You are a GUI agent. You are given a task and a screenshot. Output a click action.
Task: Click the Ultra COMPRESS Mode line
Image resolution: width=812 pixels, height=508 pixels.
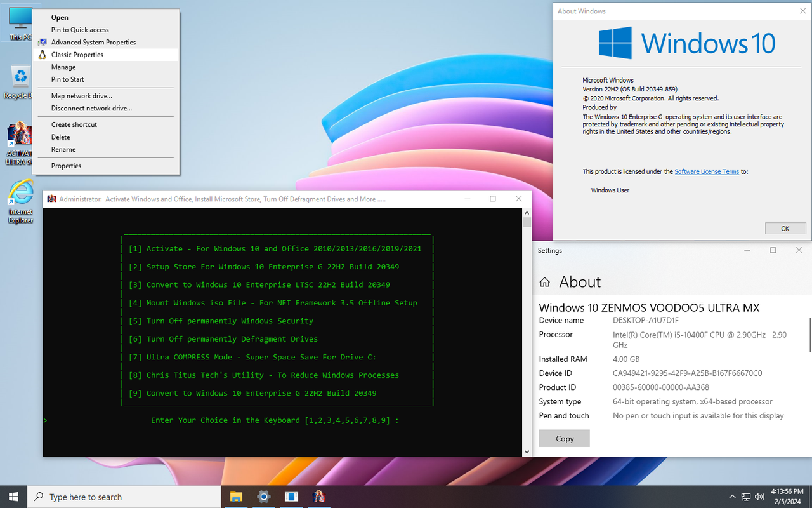252,357
